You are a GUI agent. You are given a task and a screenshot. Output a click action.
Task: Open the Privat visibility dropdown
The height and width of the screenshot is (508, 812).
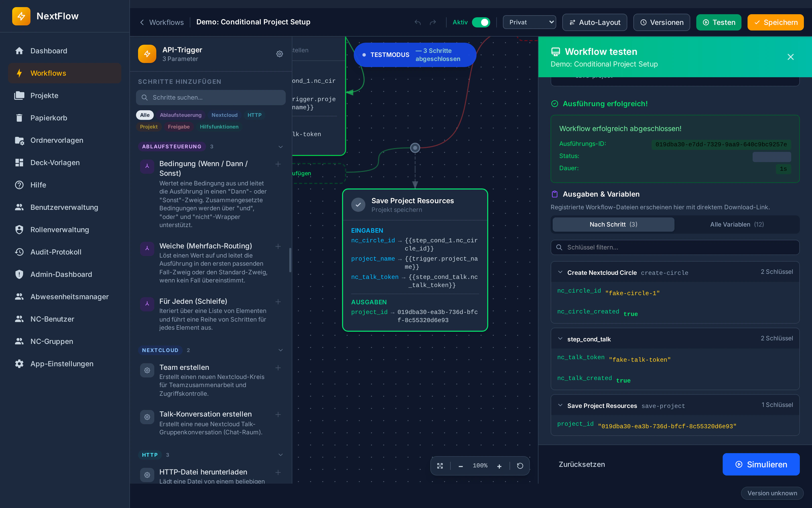click(x=529, y=22)
